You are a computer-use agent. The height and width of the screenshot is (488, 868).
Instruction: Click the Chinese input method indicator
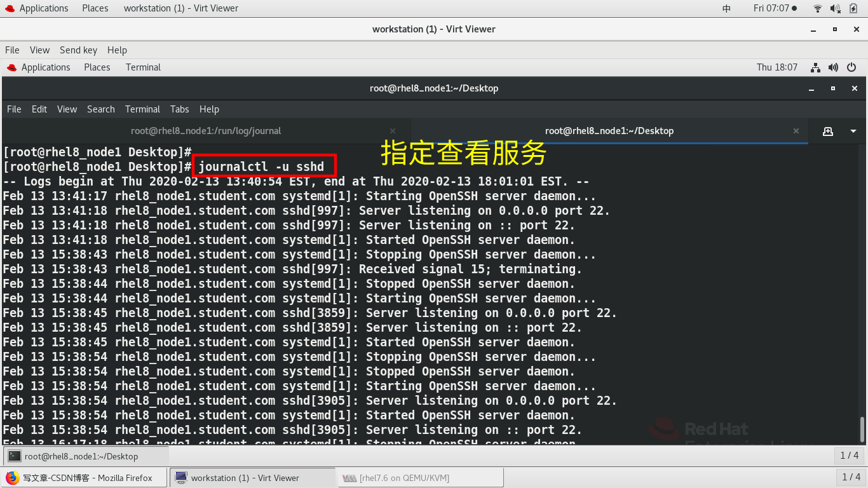coord(727,8)
